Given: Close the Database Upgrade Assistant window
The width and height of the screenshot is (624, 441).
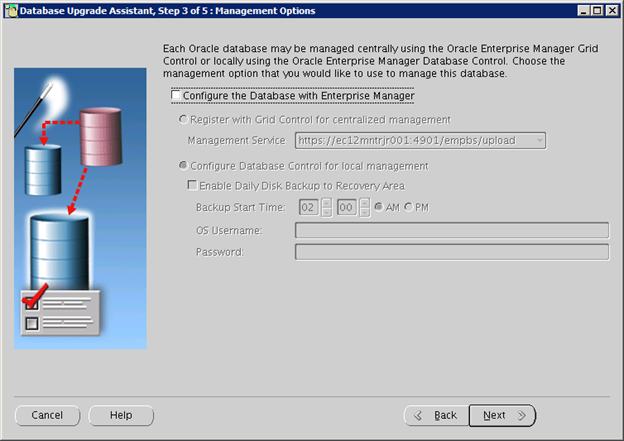Looking at the screenshot, I should 612,10.
